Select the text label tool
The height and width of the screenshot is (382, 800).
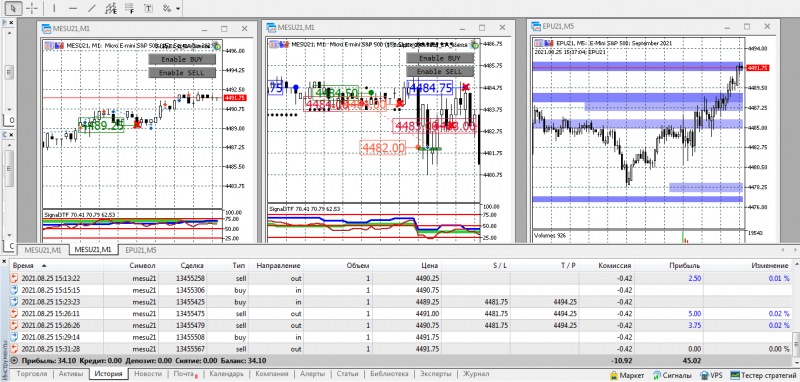pos(148,8)
